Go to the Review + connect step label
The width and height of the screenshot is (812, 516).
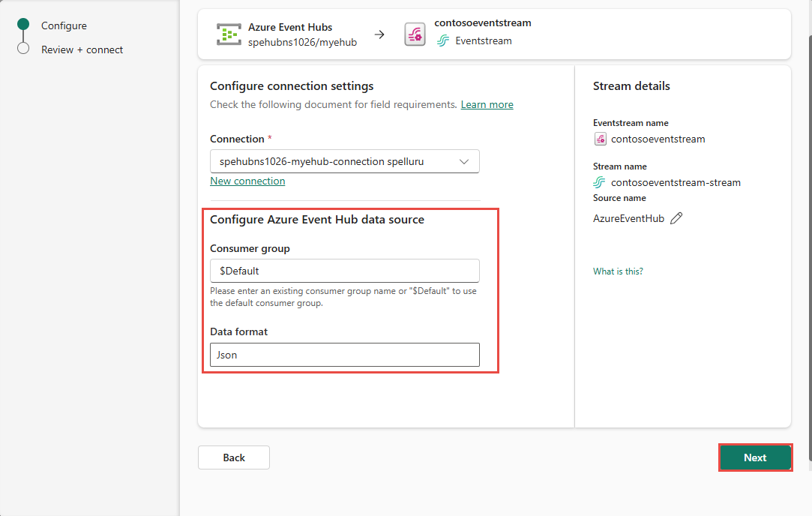(82, 49)
